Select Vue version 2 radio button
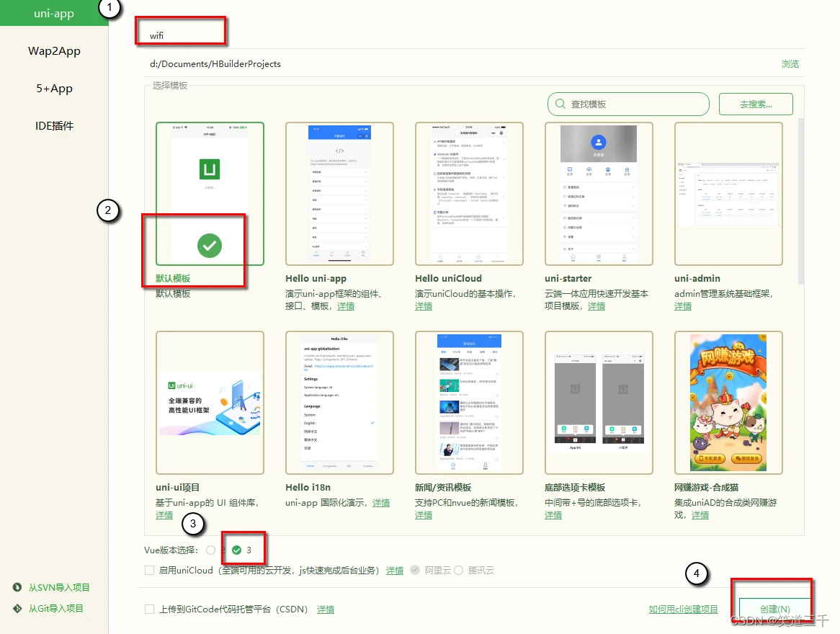The width and height of the screenshot is (840, 634). (210, 550)
